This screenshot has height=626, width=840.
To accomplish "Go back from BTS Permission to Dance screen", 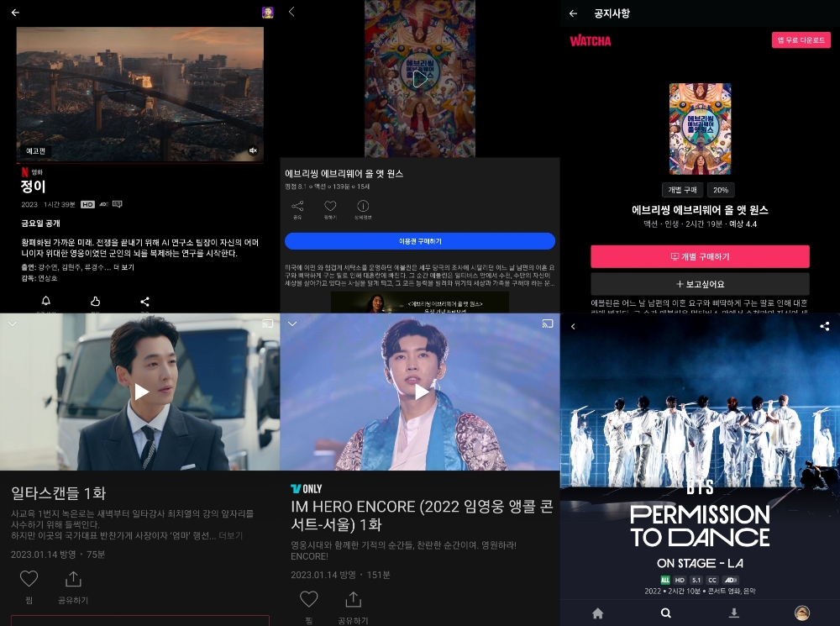I will pos(573,326).
